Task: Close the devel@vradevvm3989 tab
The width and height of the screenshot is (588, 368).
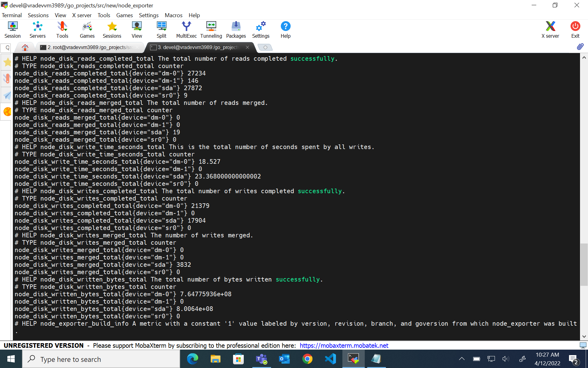Action: [x=247, y=47]
